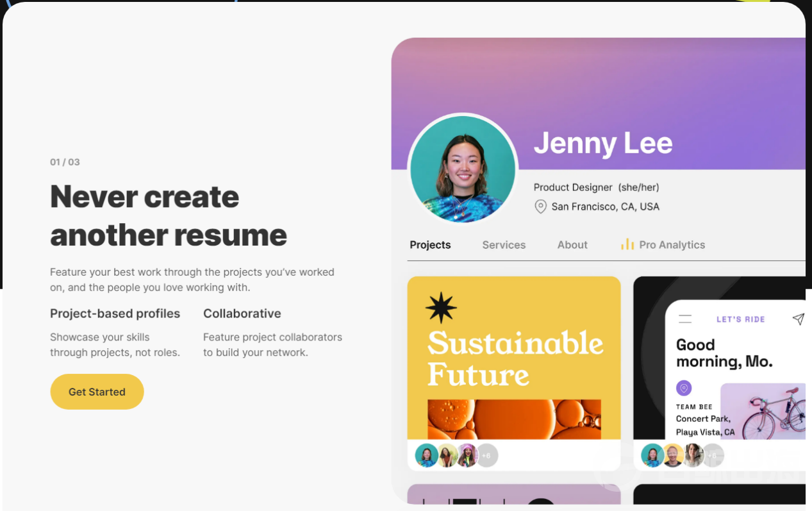This screenshot has width=812, height=511.
Task: Click the black starburst icon on yellow card
Action: click(441, 308)
